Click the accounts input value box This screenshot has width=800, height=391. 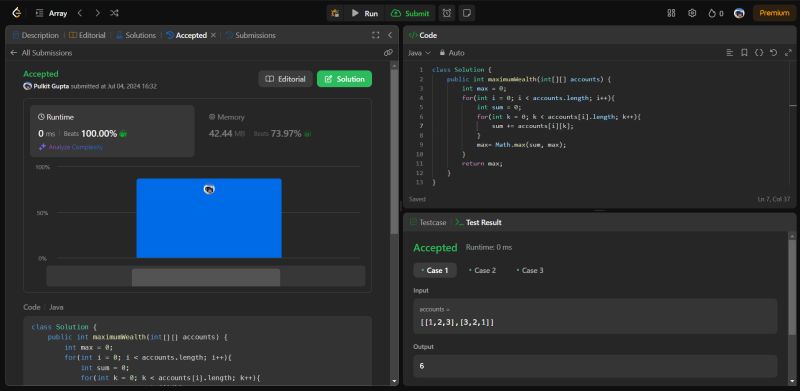[595, 316]
